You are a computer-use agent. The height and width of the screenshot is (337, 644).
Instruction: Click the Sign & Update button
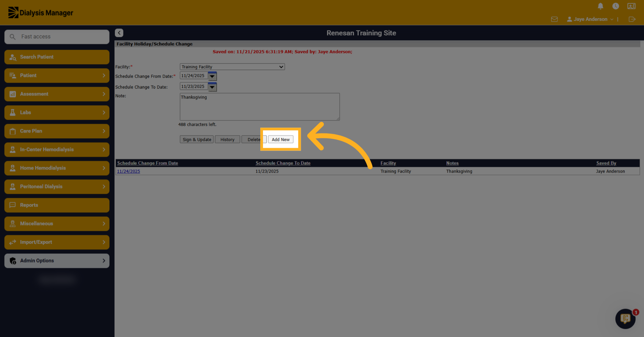tap(197, 139)
